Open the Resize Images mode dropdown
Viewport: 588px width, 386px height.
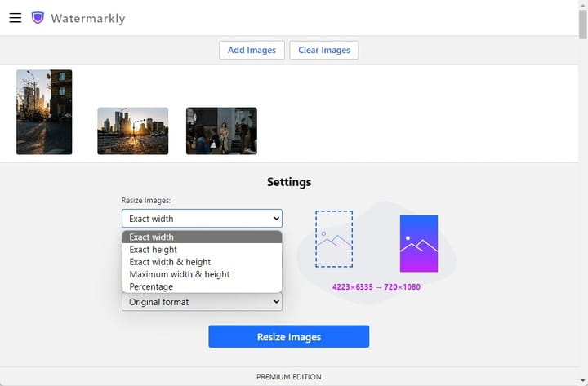click(x=202, y=219)
